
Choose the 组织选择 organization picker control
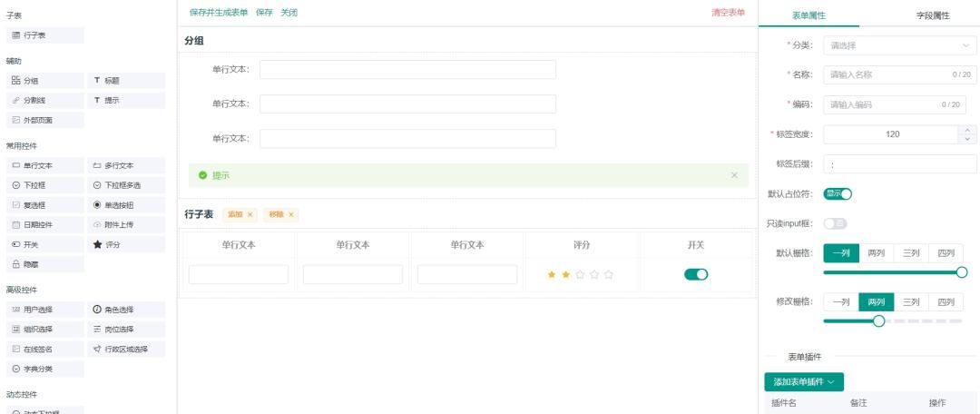click(x=45, y=329)
